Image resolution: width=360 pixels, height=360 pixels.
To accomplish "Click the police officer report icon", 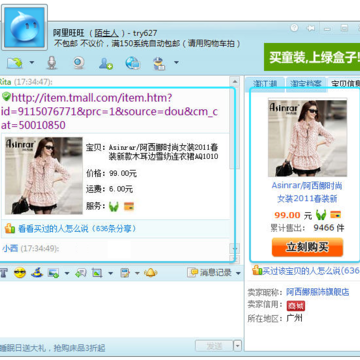I will tap(159, 63).
